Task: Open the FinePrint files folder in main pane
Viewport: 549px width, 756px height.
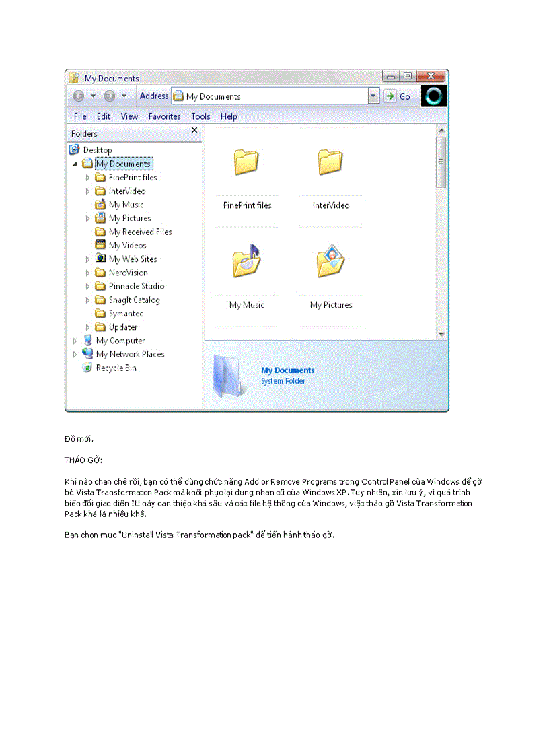Action: (246, 162)
